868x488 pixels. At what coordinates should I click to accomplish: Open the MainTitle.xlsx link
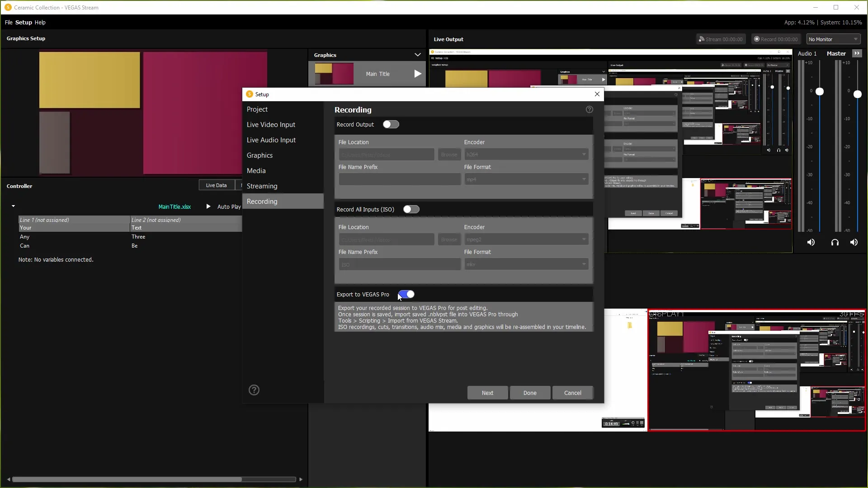tap(175, 206)
